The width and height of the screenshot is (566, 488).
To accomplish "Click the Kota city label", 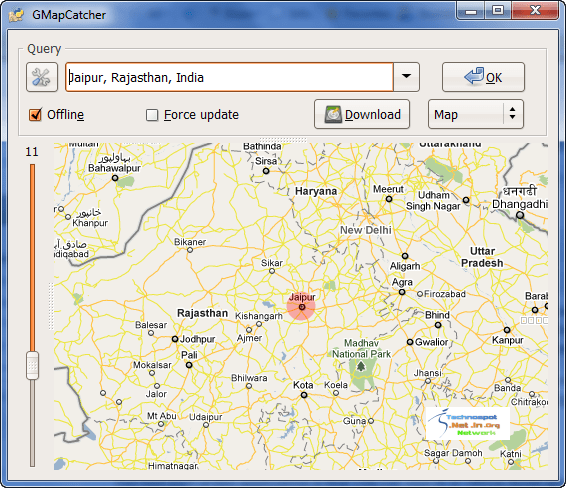I will [303, 385].
